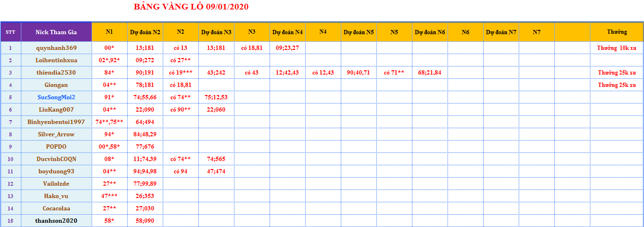The image size is (644, 227).
Task: Click the Dự đoán N6 header cell
Action: (430, 32)
